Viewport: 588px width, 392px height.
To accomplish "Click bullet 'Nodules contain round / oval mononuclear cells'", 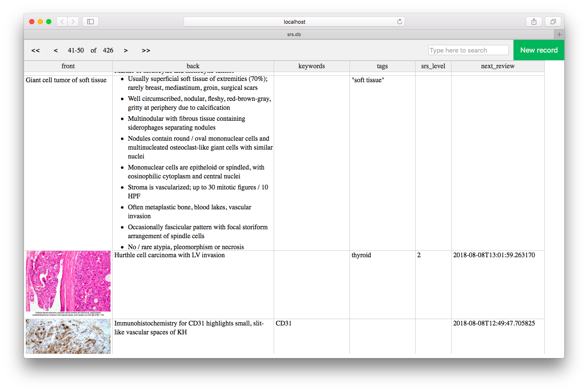I will tap(200, 147).
